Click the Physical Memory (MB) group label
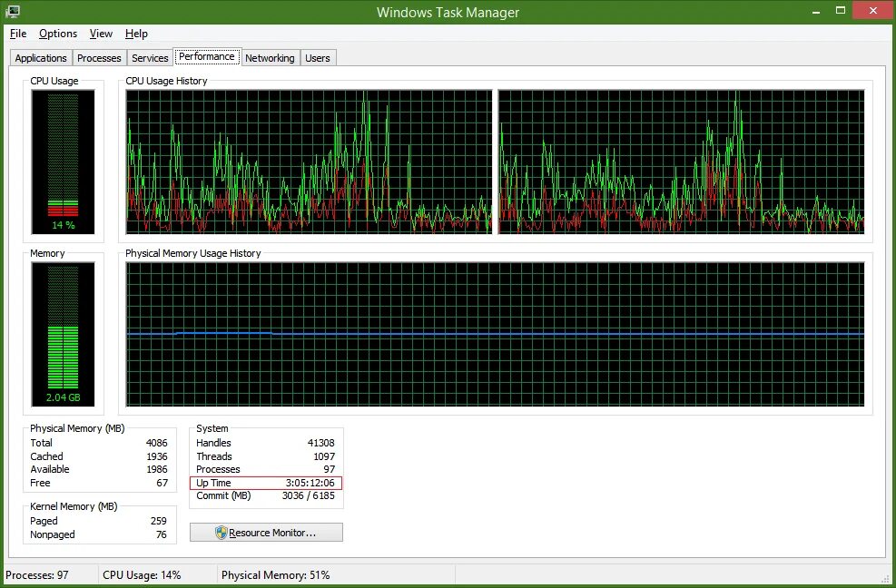The height and width of the screenshot is (588, 896). [x=77, y=428]
